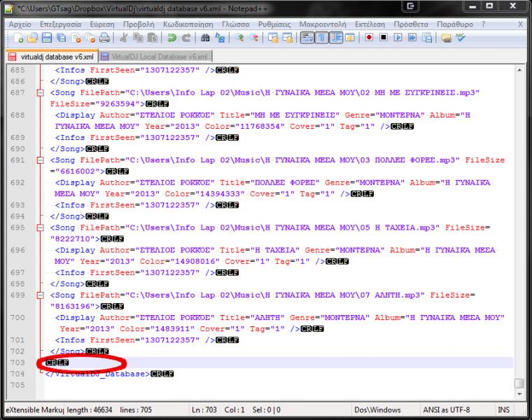Click line number 705 in margin
The image size is (532, 420).
pyautogui.click(x=17, y=385)
